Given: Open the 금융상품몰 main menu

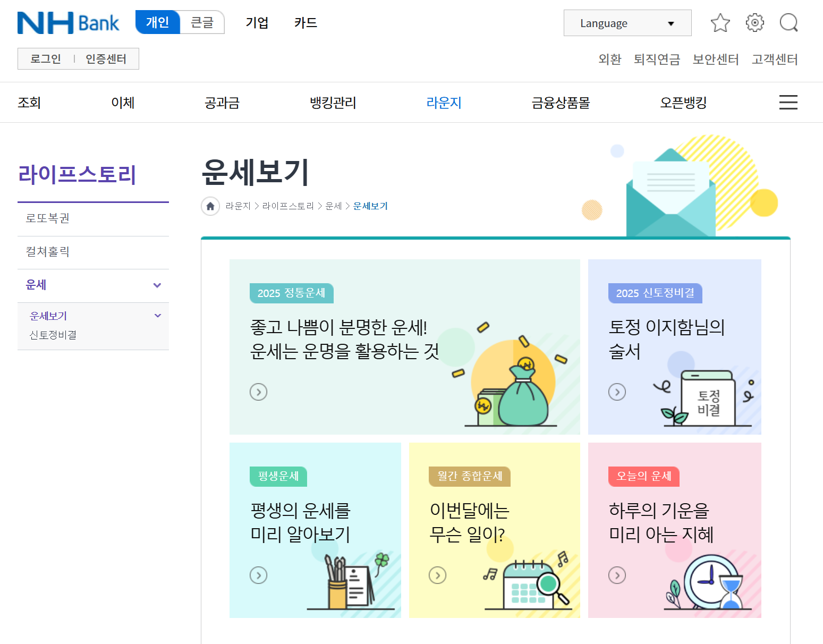Looking at the screenshot, I should coord(561,103).
